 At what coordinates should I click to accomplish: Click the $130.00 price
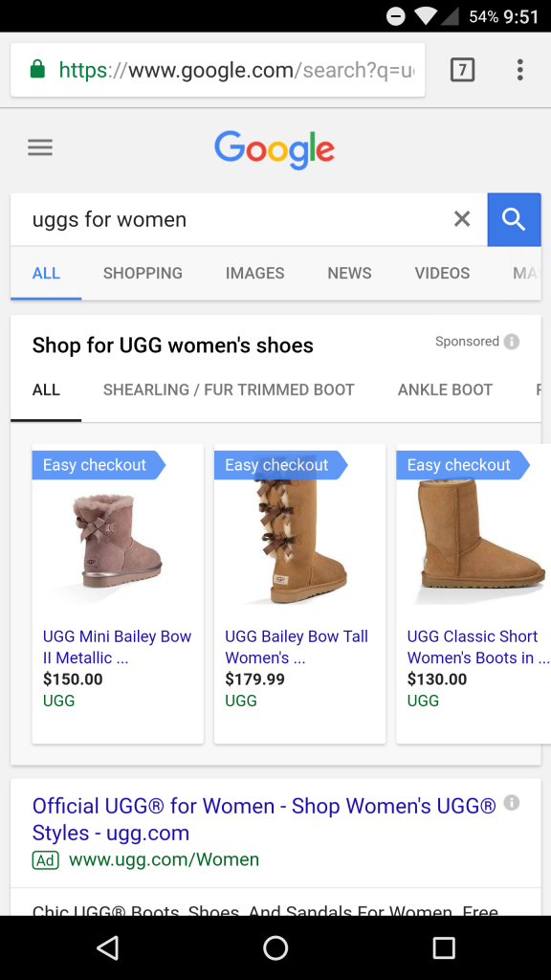(436, 679)
